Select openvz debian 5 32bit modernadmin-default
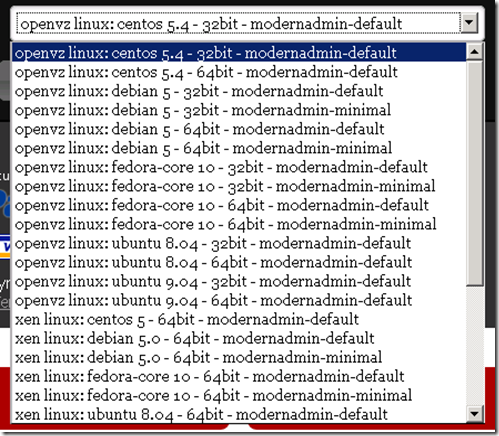The height and width of the screenshot is (436, 499). pos(239,91)
